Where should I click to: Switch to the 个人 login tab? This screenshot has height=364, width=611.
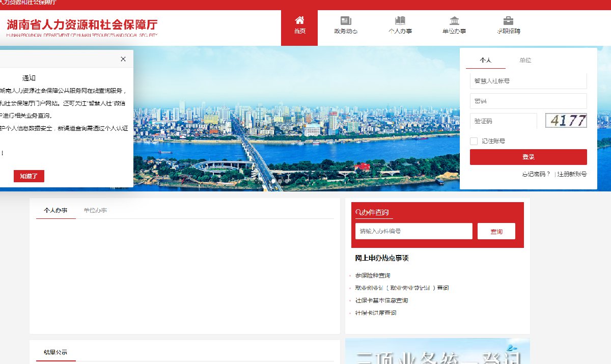[x=486, y=60]
